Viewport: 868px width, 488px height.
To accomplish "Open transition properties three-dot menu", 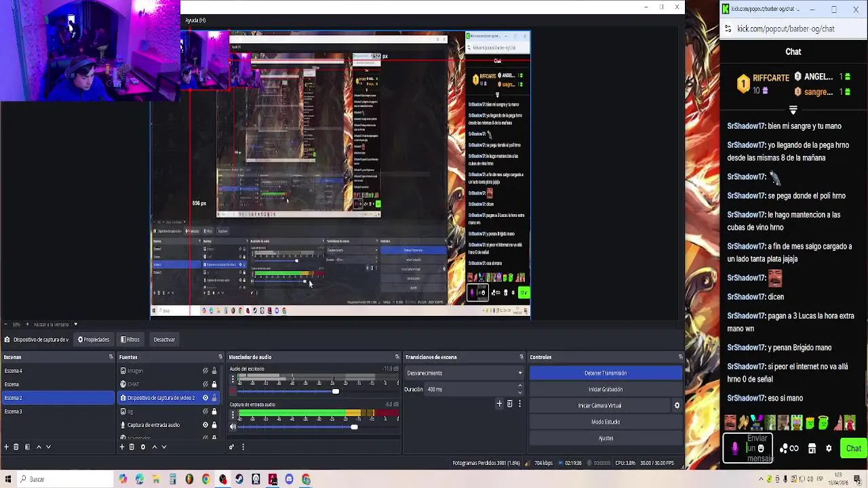I will click(519, 404).
